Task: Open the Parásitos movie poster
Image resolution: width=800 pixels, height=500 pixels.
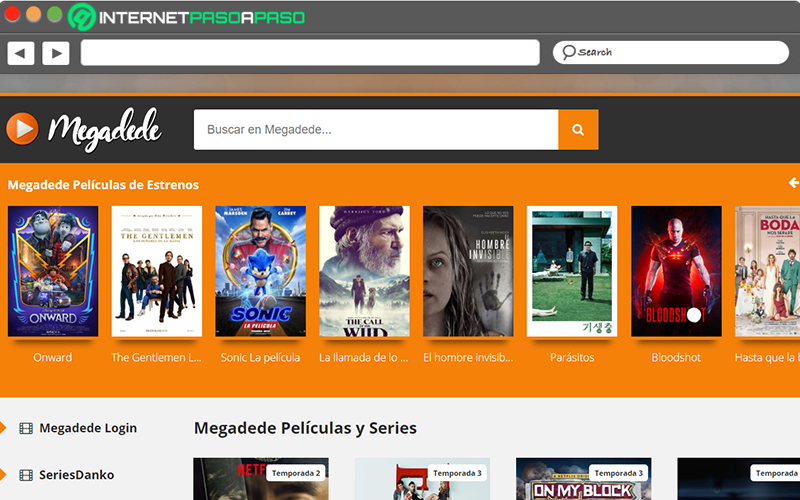Action: pos(572,271)
